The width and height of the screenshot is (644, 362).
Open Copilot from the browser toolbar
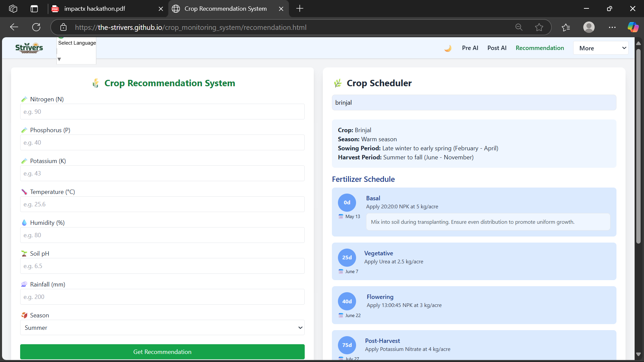(x=633, y=27)
